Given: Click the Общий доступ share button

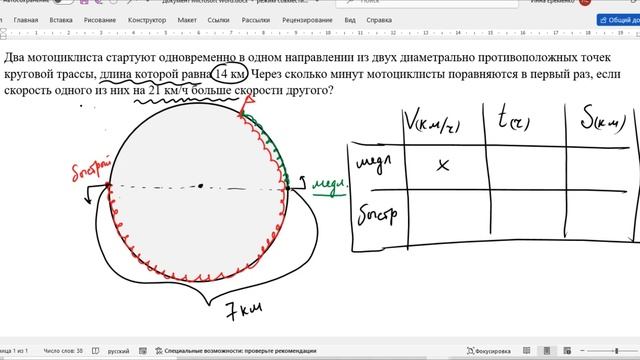Looking at the screenshot, I should pos(618,20).
